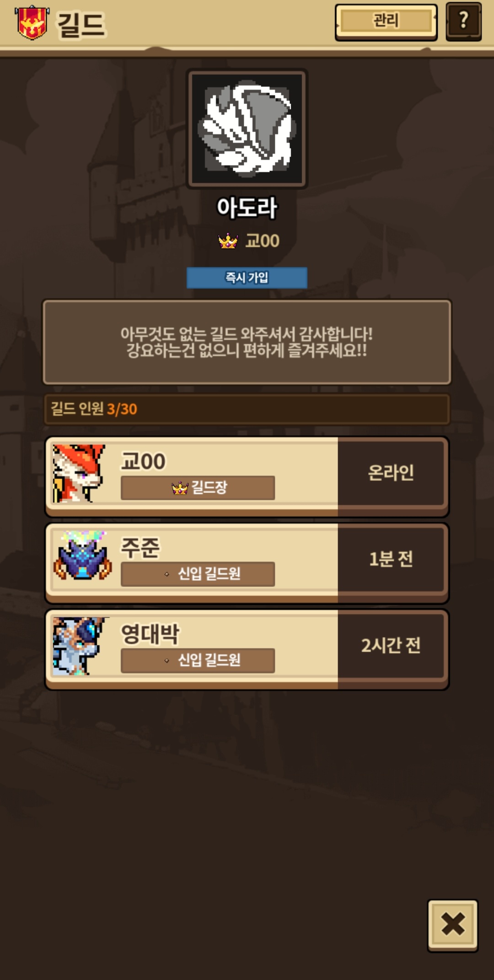Tap 주준's 신입 길드원 rank badge
494x980 pixels.
tap(198, 574)
